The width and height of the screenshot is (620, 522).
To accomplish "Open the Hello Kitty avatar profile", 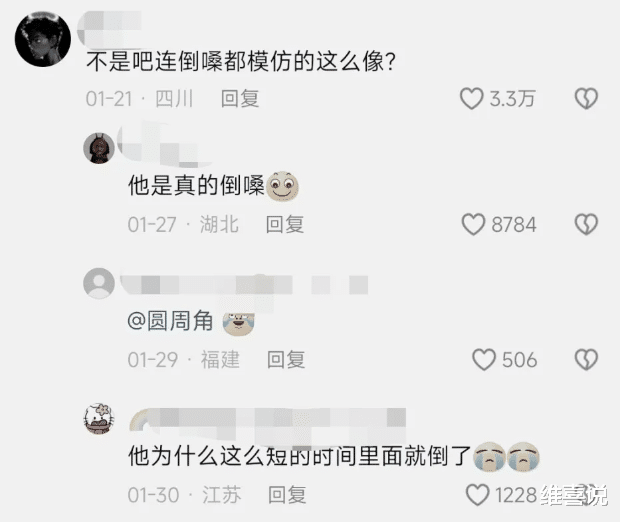I will [x=99, y=418].
